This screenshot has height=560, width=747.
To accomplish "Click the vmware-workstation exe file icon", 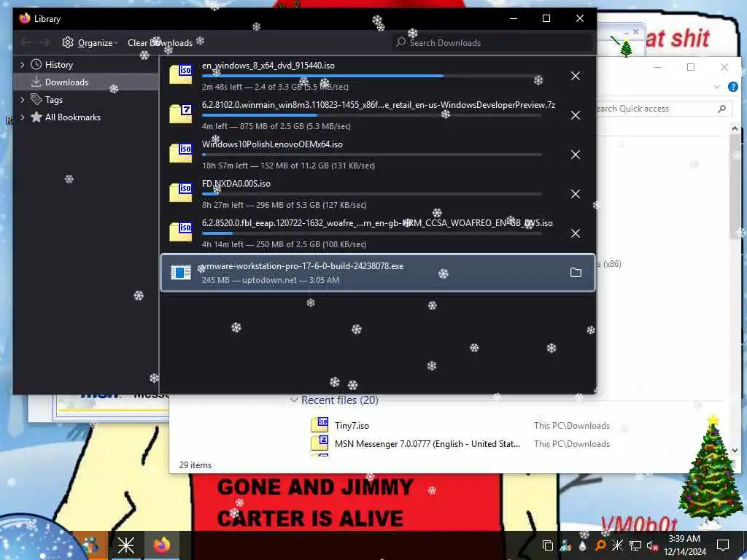I will (x=181, y=273).
